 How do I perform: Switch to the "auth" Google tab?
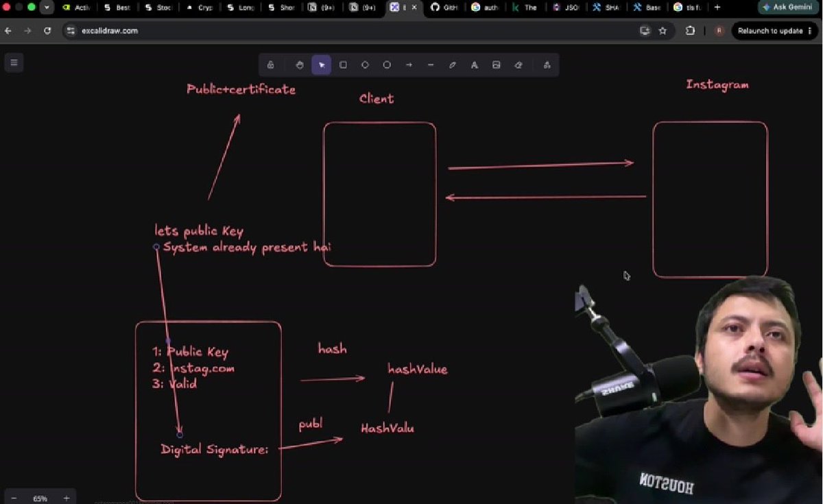click(484, 8)
